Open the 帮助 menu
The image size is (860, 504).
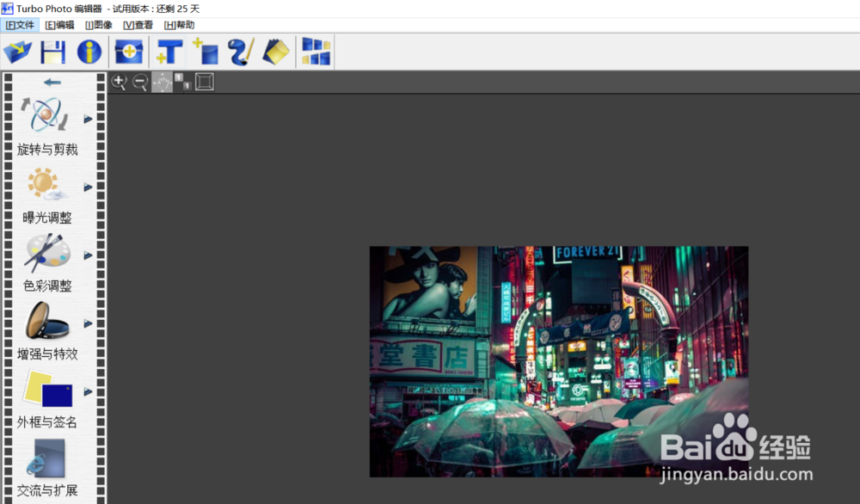click(179, 25)
